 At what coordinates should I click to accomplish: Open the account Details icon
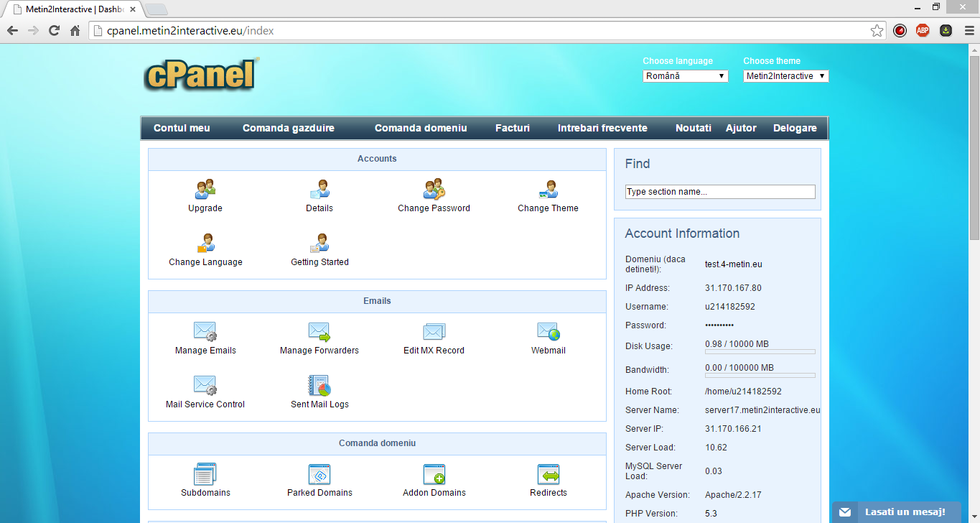319,190
